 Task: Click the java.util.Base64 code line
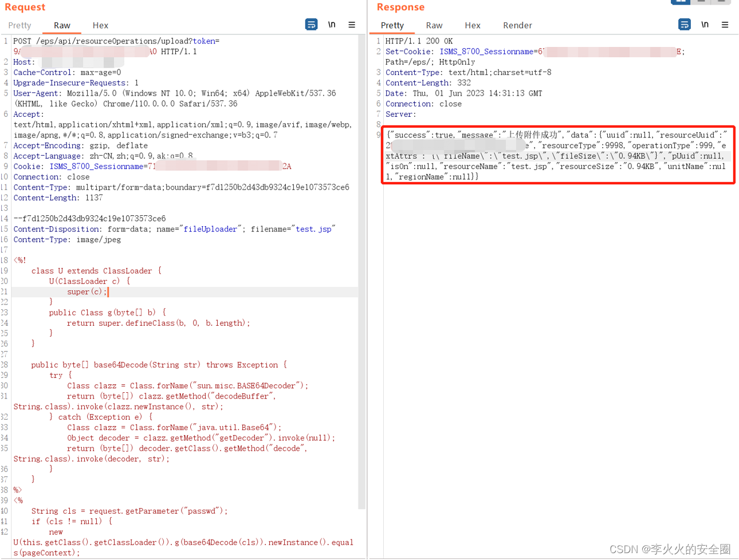coord(174,428)
